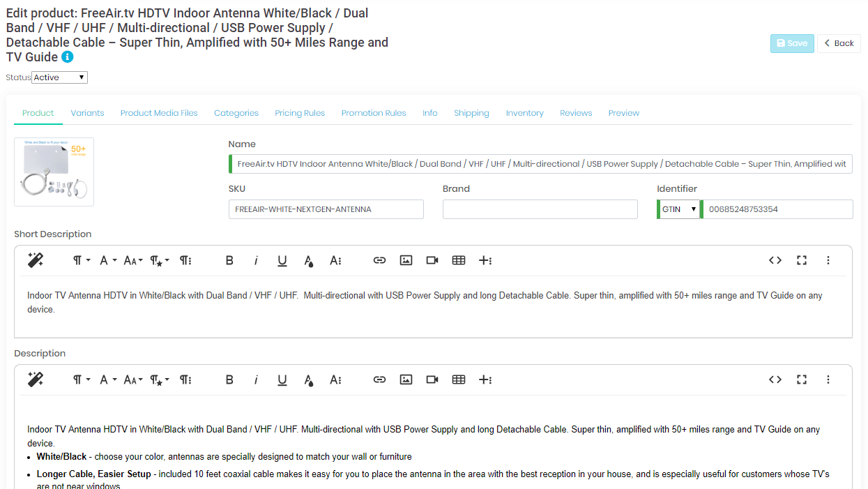Open the Pricing Rules tab

(300, 113)
